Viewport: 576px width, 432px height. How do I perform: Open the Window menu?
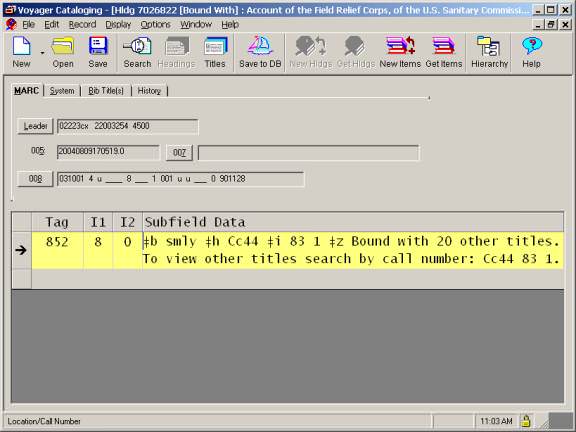196,25
